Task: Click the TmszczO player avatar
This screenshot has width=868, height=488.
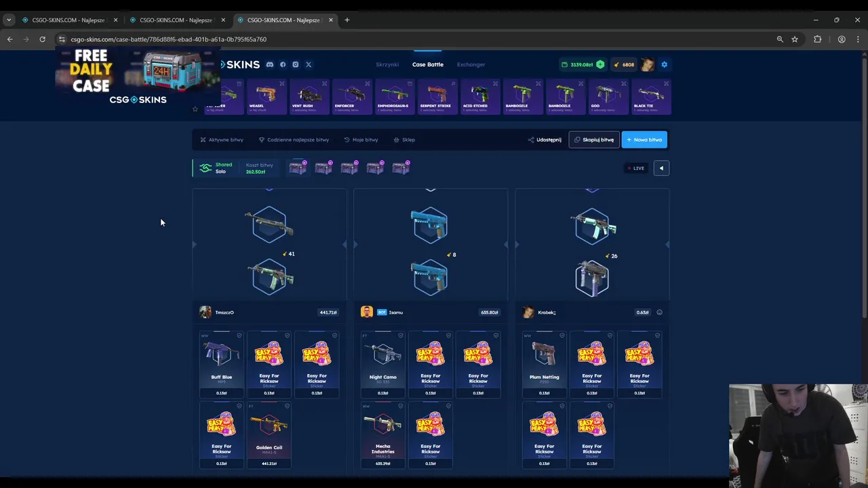Action: pos(205,312)
